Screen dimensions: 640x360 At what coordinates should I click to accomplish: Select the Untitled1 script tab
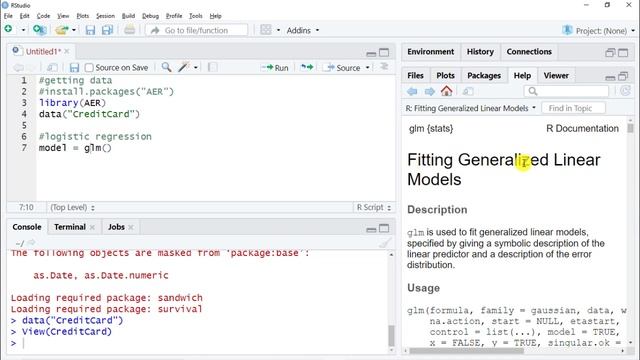(x=43, y=51)
